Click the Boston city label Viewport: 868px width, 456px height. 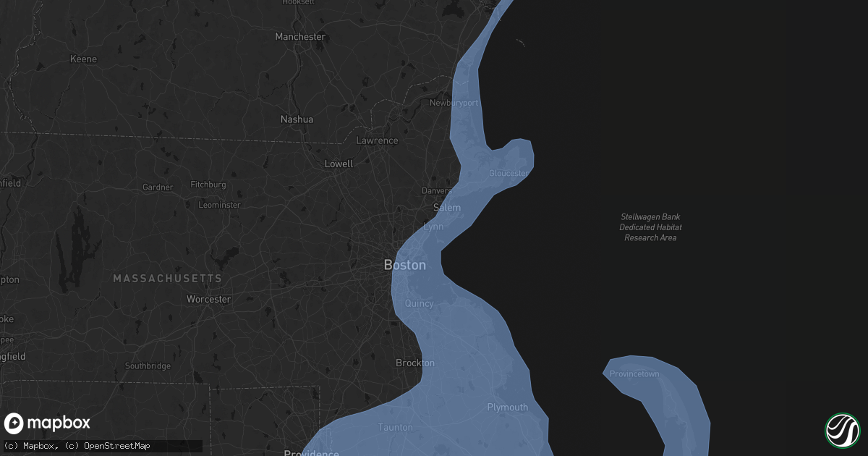coord(404,266)
